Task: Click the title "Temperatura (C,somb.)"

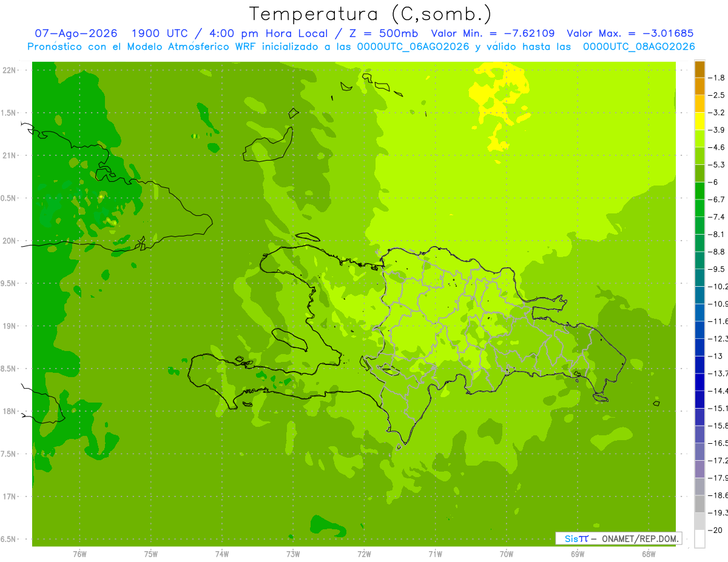Action: pyautogui.click(x=370, y=14)
